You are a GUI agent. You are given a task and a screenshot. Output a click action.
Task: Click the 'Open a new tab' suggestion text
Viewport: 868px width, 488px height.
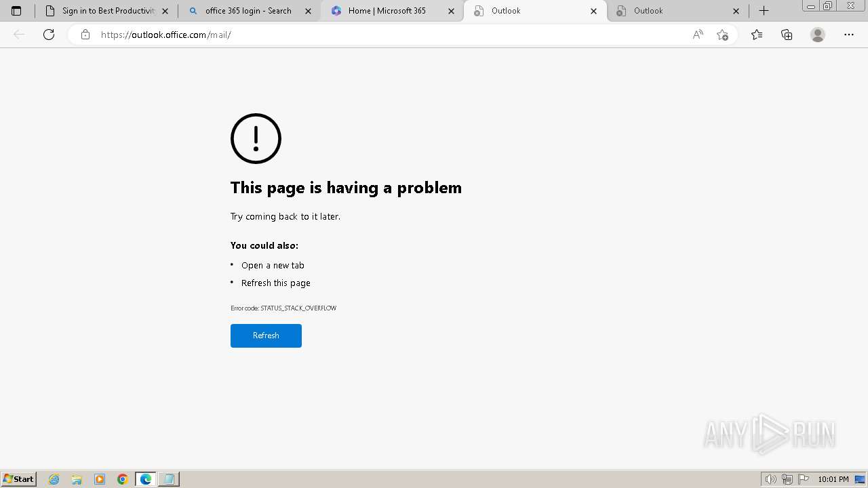273,265
